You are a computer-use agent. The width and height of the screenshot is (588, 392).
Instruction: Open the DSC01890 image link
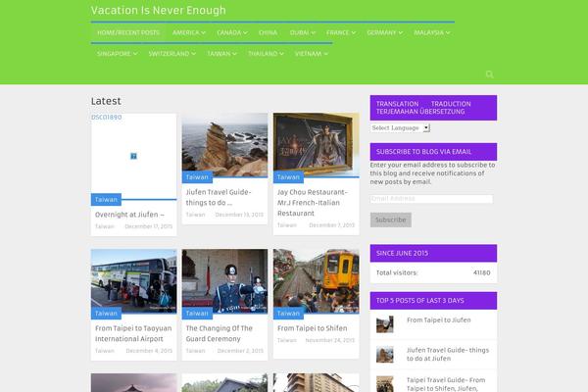tap(107, 118)
